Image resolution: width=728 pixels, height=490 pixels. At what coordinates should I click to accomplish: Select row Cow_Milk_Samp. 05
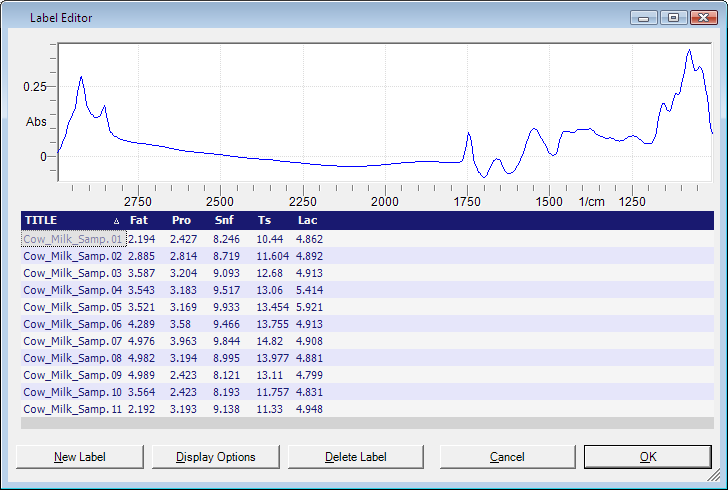click(x=72, y=307)
